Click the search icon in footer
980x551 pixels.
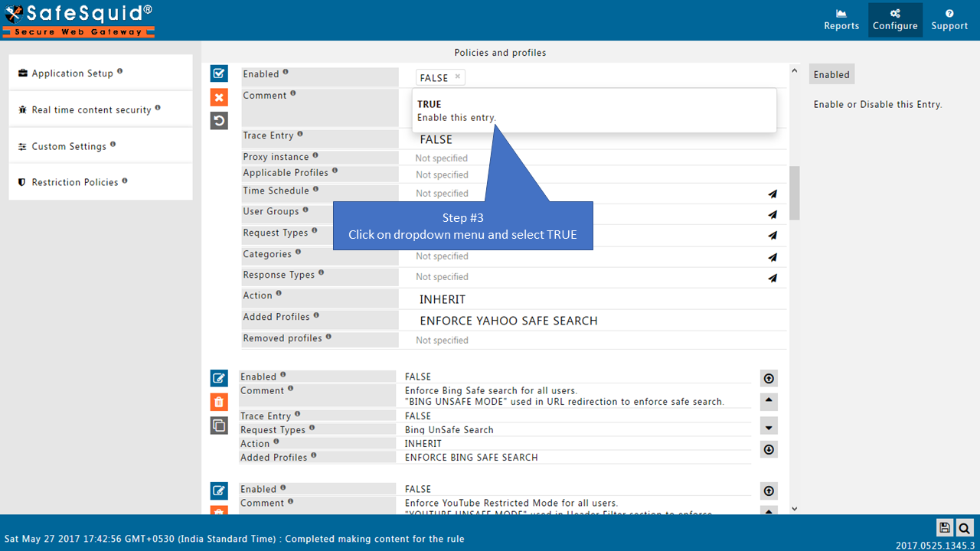tap(964, 527)
